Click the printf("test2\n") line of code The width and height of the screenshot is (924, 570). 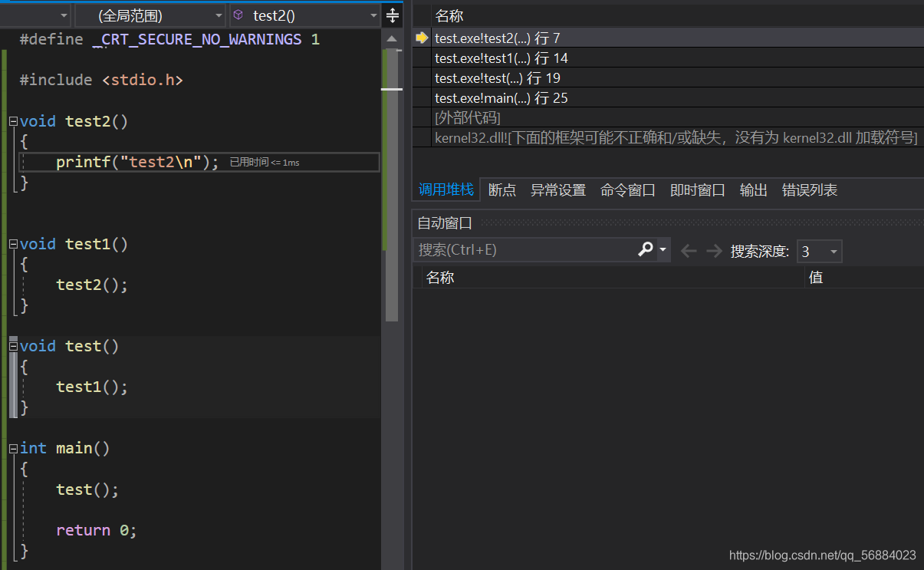[138, 162]
